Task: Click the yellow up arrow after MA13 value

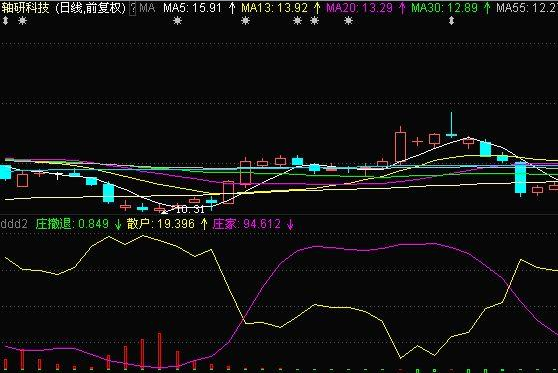Action: pos(317,8)
